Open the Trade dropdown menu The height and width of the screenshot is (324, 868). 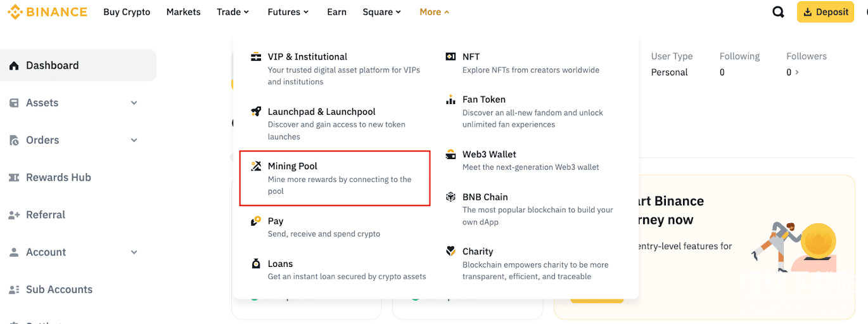tap(233, 12)
